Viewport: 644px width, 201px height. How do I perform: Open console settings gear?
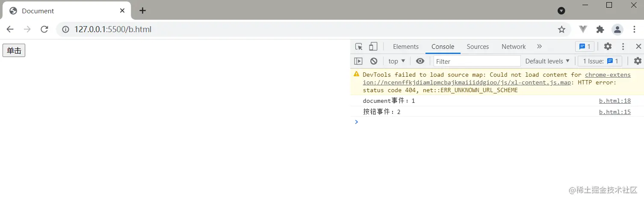[x=638, y=61]
